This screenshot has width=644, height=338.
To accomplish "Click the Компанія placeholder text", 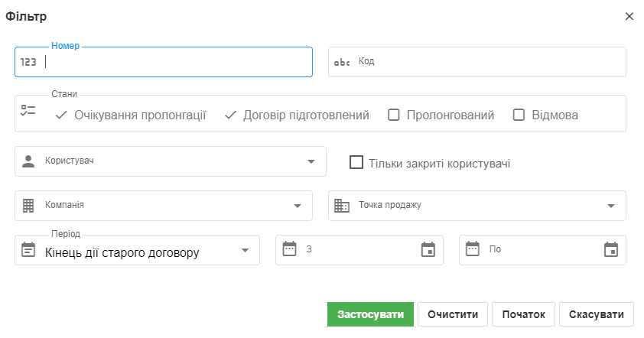I will [64, 205].
